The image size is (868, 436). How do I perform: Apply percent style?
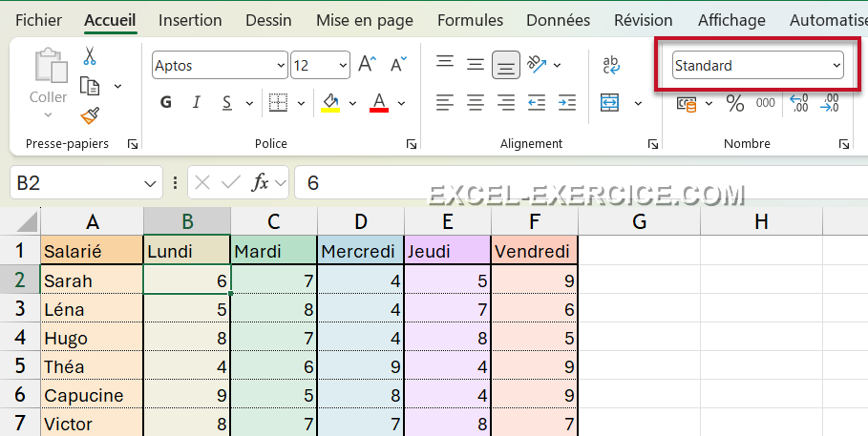click(735, 103)
